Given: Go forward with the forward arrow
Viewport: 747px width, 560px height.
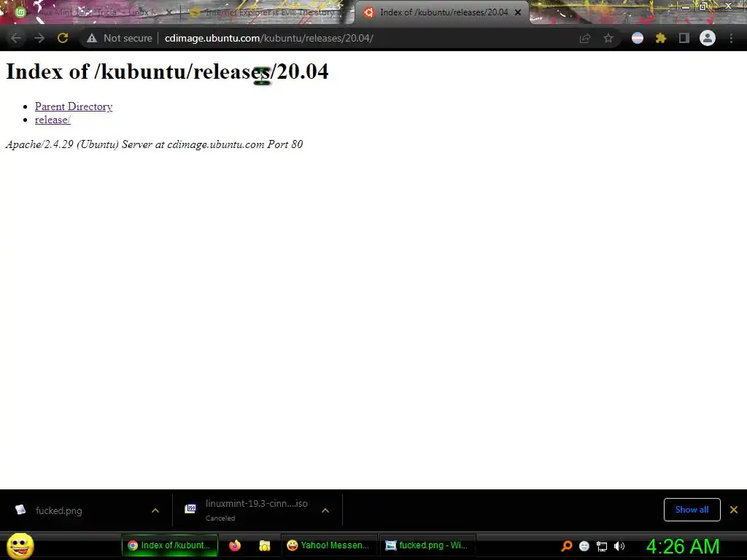Looking at the screenshot, I should [39, 38].
